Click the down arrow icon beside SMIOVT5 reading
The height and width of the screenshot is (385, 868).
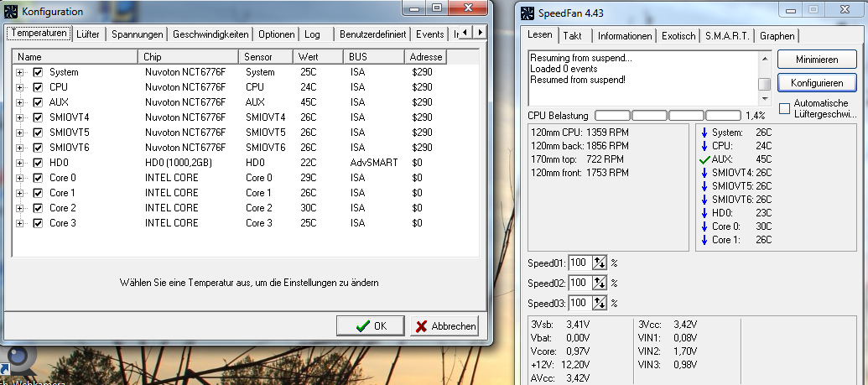[x=704, y=186]
